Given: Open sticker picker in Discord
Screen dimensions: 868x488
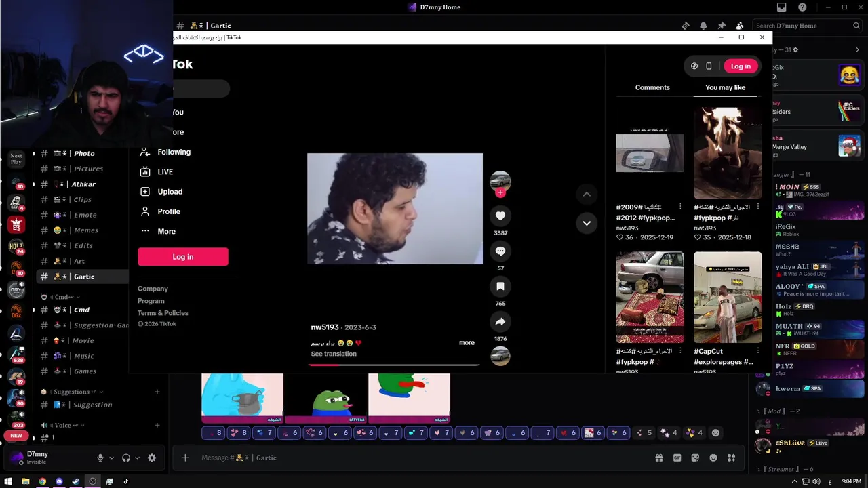Looking at the screenshot, I should (x=695, y=457).
